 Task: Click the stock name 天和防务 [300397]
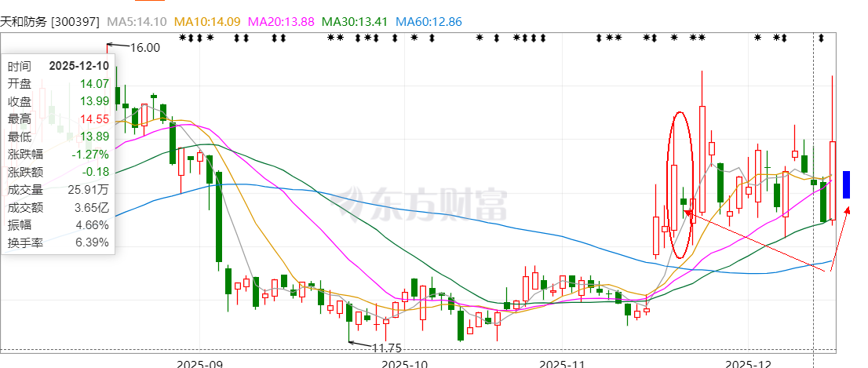pyautogui.click(x=49, y=22)
